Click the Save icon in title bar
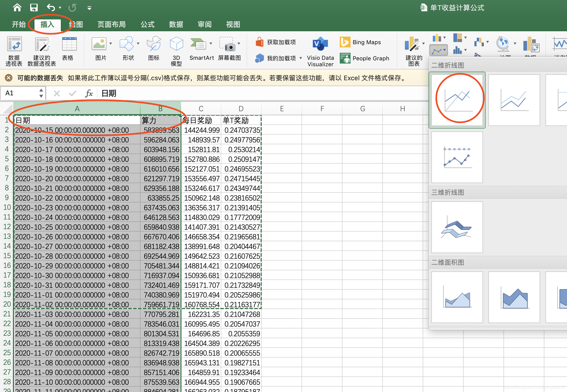The width and height of the screenshot is (567, 392). (x=34, y=8)
